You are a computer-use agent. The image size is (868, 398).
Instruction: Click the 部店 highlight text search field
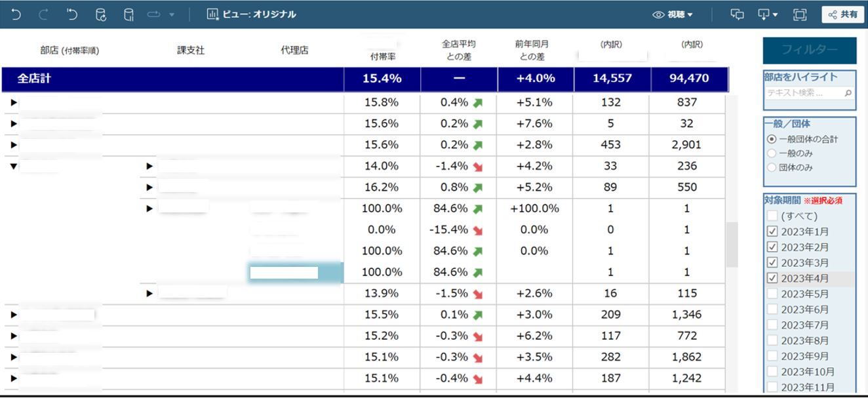[x=804, y=93]
